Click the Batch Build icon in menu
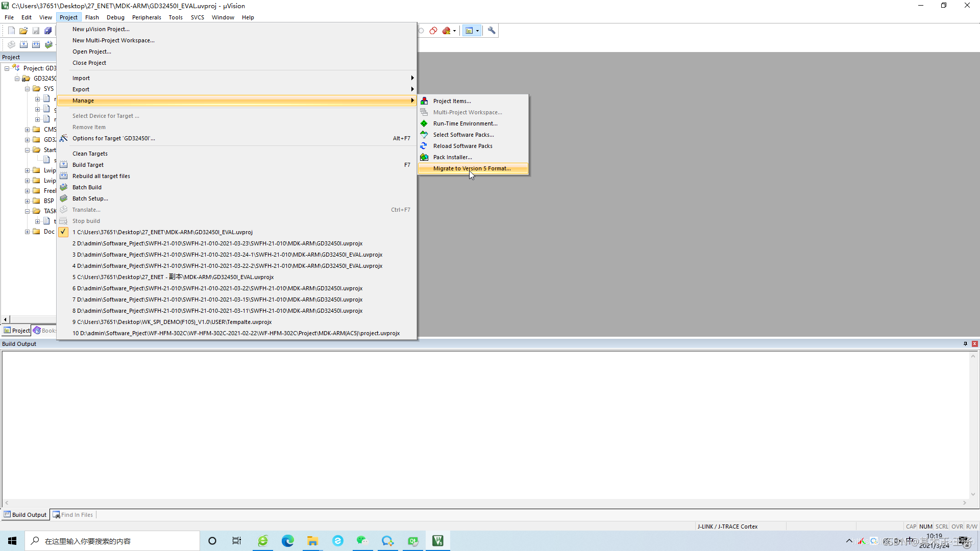980x551 pixels. [x=64, y=187]
